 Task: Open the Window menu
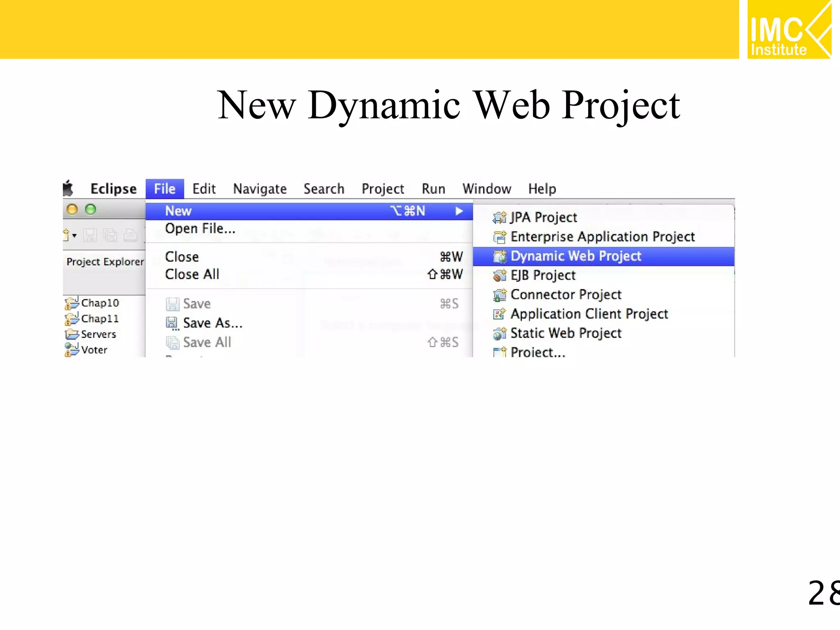486,189
